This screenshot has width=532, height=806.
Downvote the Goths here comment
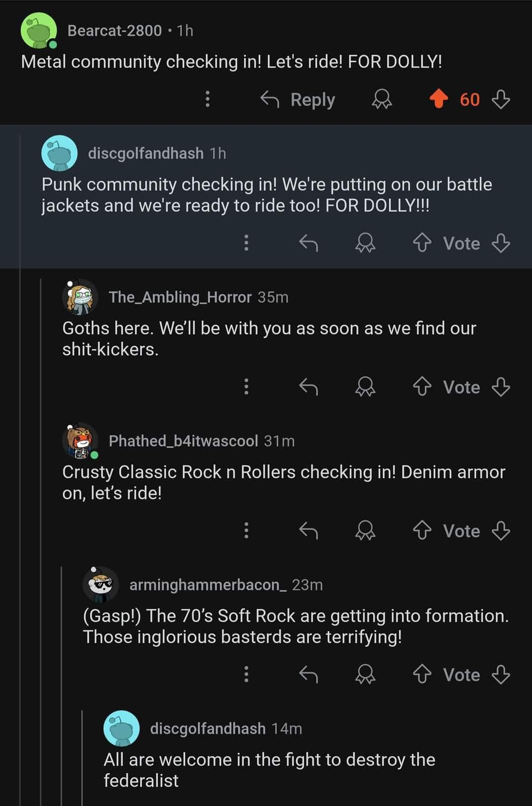(x=500, y=387)
